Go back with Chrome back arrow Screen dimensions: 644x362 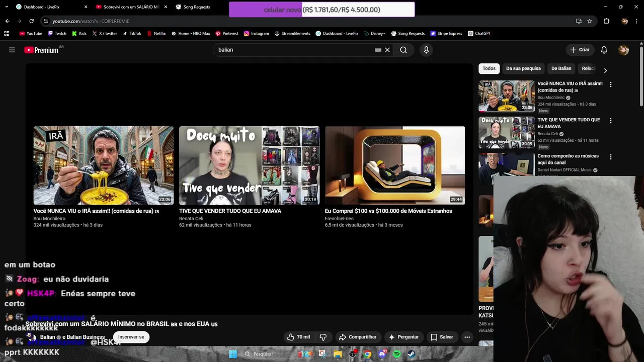pos(7,21)
